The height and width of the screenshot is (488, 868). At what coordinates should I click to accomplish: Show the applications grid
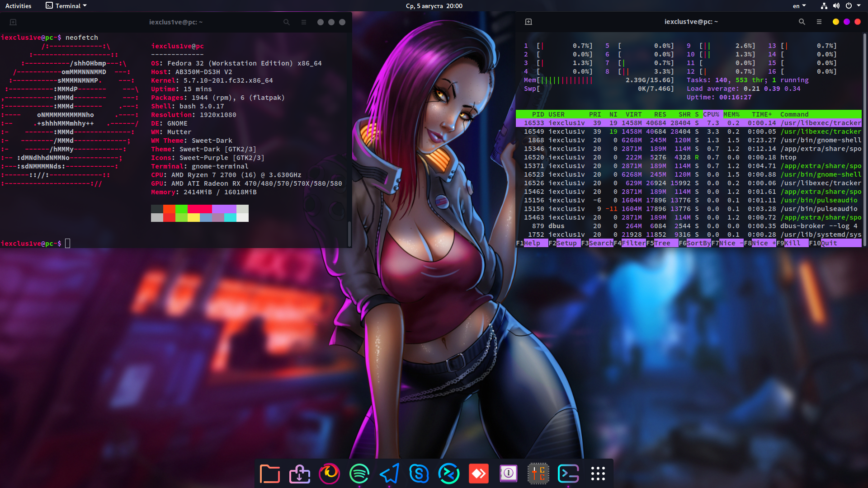pos(598,474)
